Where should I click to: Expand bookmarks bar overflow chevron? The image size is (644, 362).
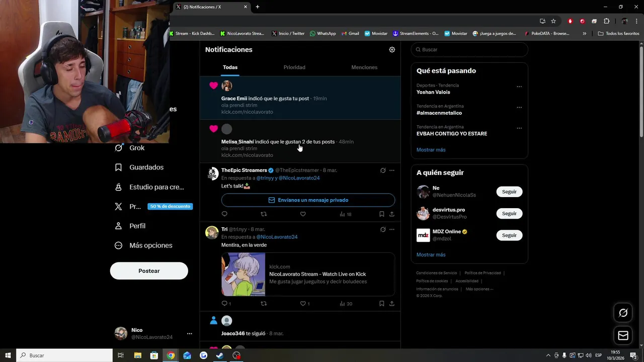tap(585, 34)
